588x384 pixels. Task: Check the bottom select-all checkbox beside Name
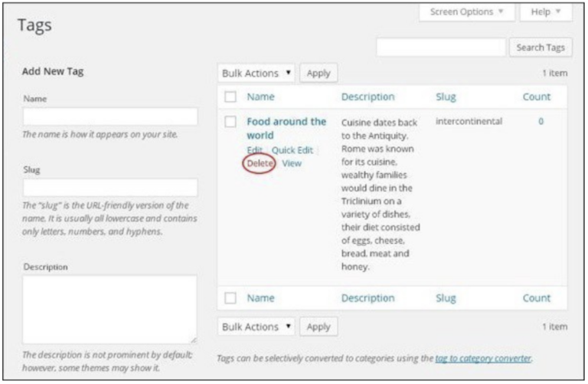tap(230, 298)
